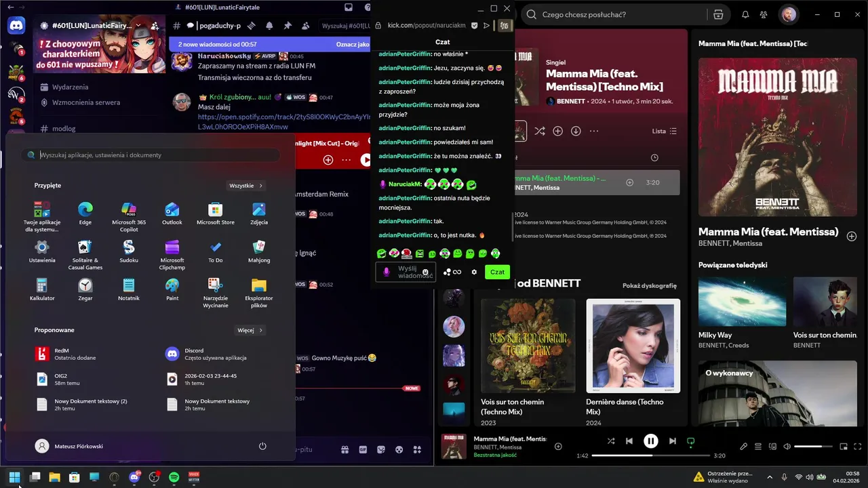Screen dimensions: 868x488
Task: Open Eksplorator plików from Start
Action: [259, 292]
